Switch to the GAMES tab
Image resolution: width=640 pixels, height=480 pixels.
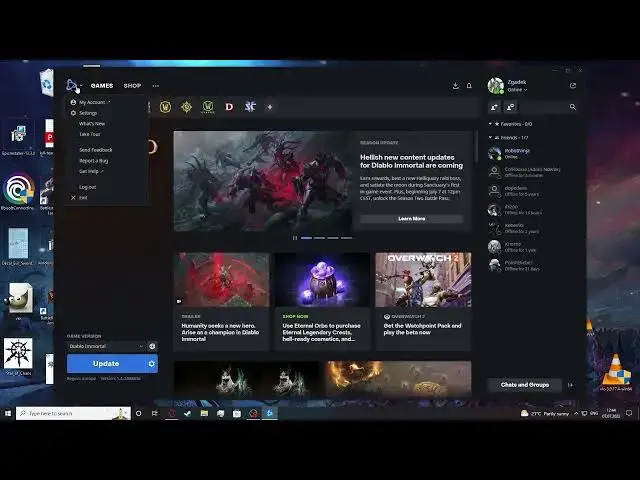pos(102,86)
